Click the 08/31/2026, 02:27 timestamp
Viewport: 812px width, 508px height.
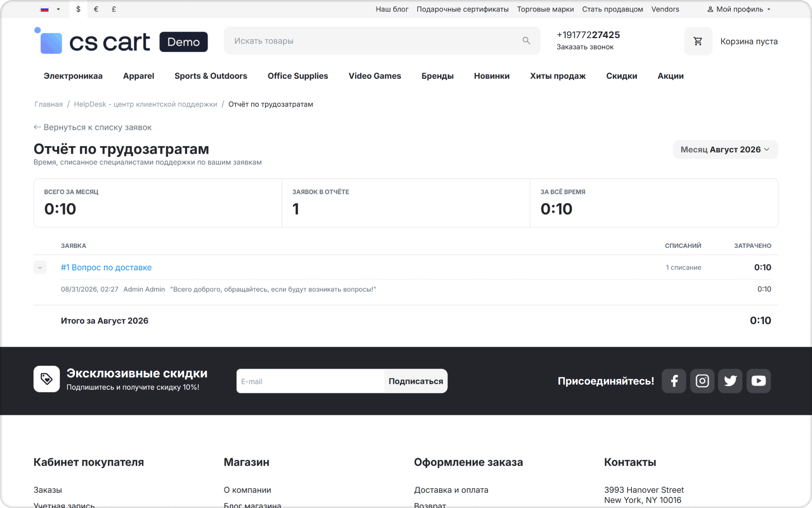(90, 289)
